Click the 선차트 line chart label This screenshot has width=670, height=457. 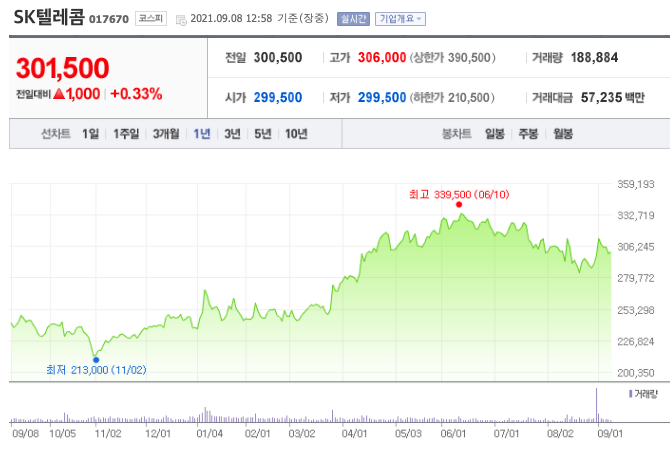[x=56, y=134]
